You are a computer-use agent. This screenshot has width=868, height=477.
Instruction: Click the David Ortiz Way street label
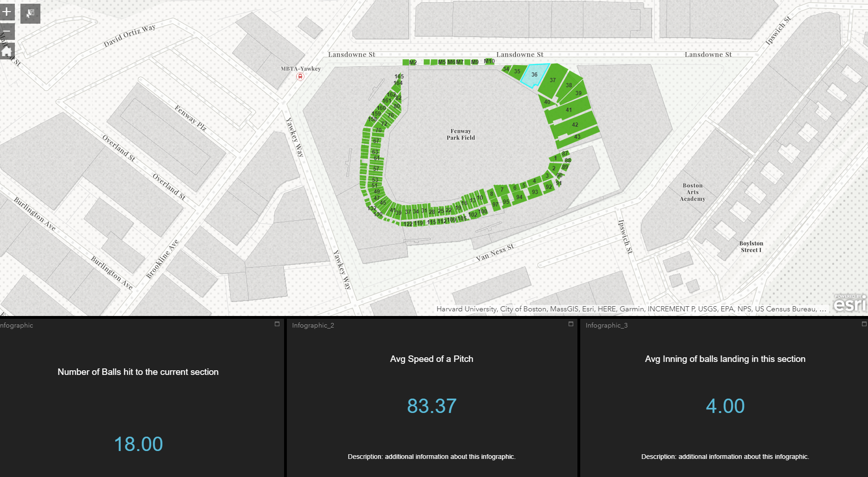(130, 36)
